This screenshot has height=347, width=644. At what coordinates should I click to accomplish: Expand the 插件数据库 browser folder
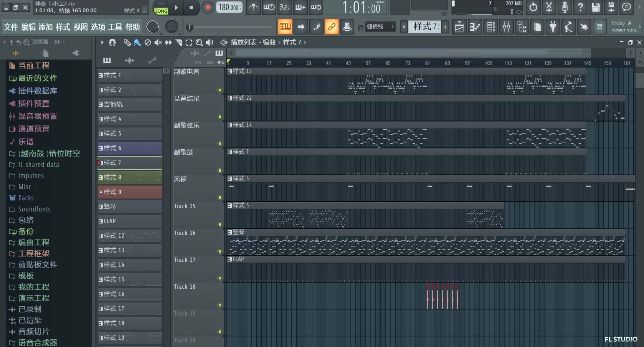[37, 91]
